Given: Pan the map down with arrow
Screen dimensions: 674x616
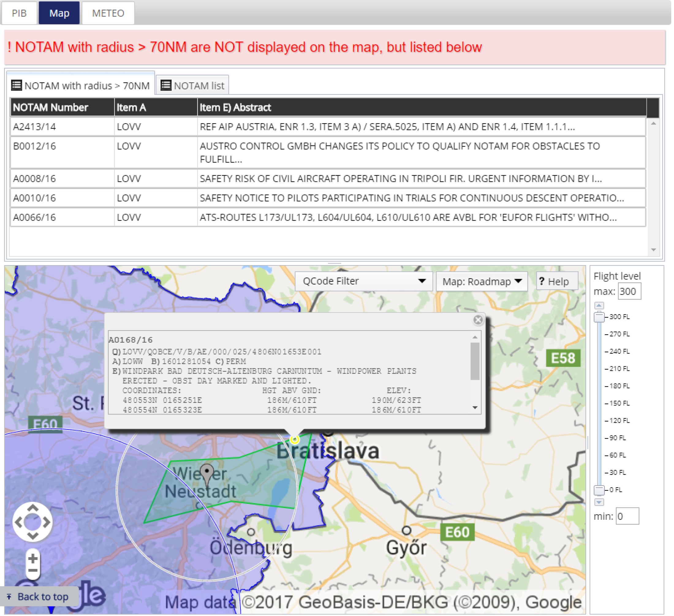Looking at the screenshot, I should 32,536.
